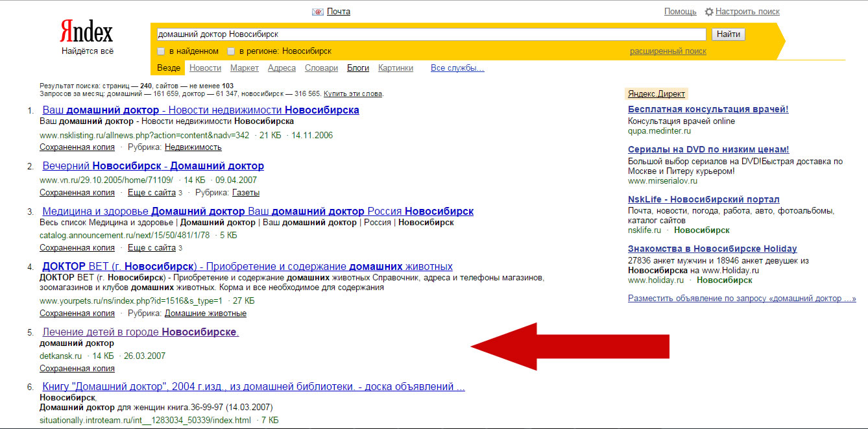Open ad "Сериалы на DVD по низким ценам!"
Viewport: 868px width, 429px height.
tap(708, 149)
